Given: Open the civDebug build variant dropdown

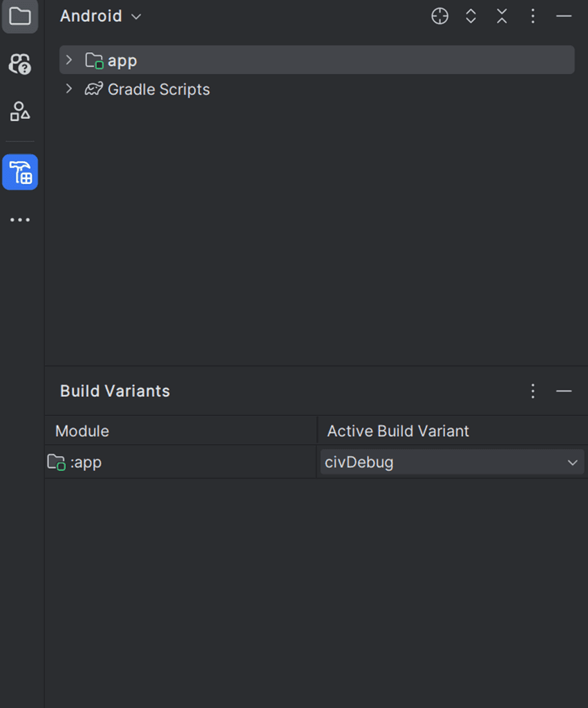Looking at the screenshot, I should pos(571,462).
